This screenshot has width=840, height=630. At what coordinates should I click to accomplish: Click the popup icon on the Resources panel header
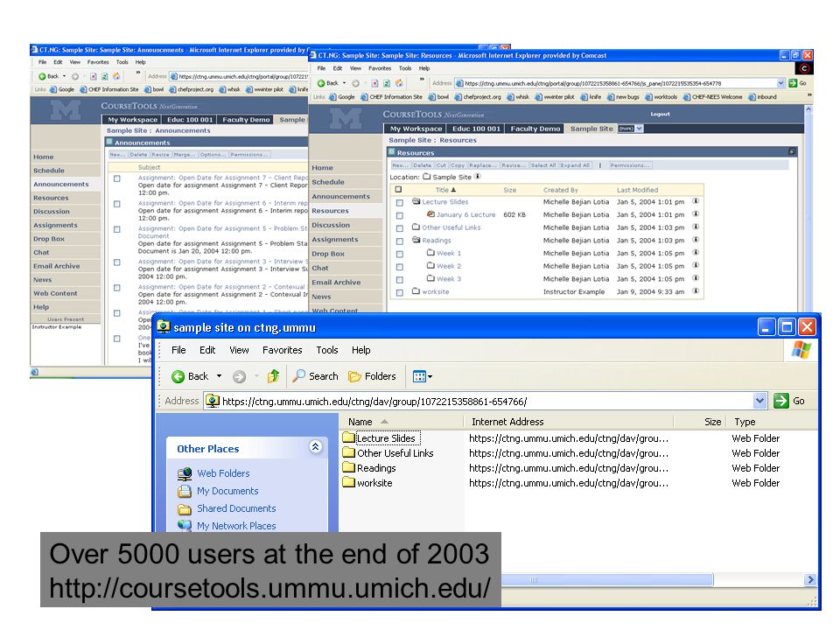(x=792, y=151)
